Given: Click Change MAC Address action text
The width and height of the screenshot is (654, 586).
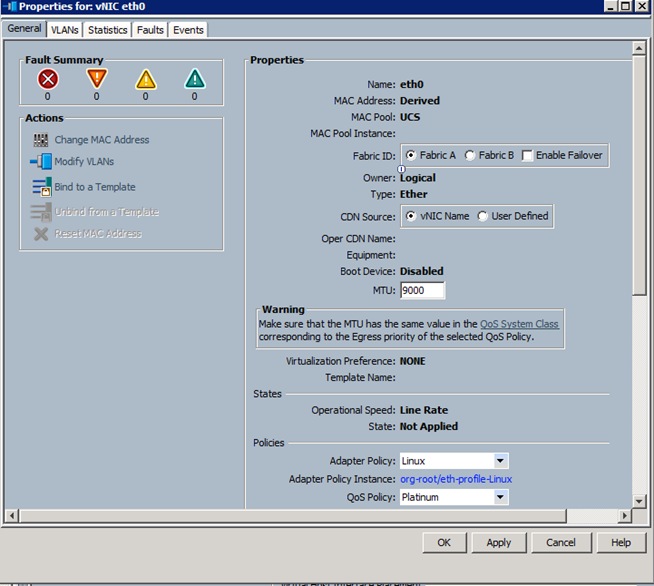Looking at the screenshot, I should coord(102,140).
